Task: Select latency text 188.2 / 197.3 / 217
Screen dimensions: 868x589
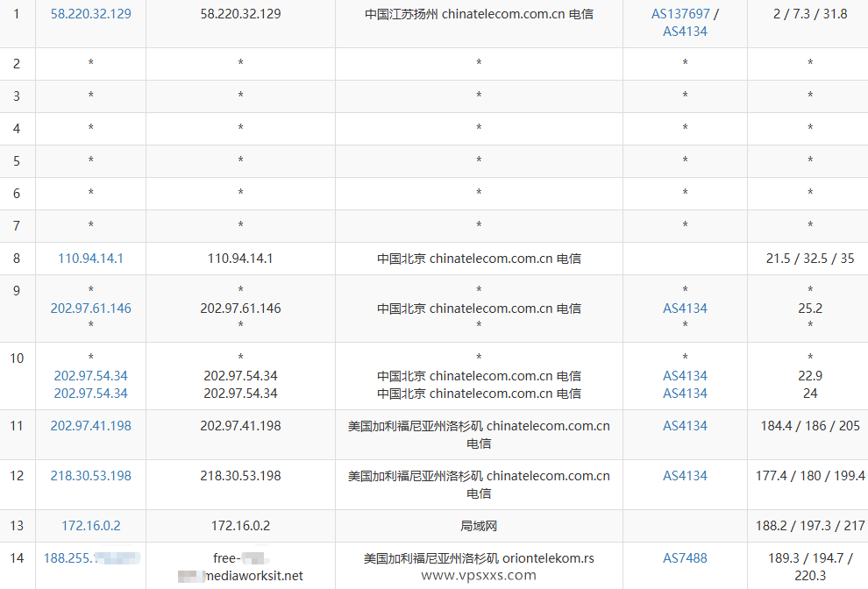Action: click(x=810, y=525)
